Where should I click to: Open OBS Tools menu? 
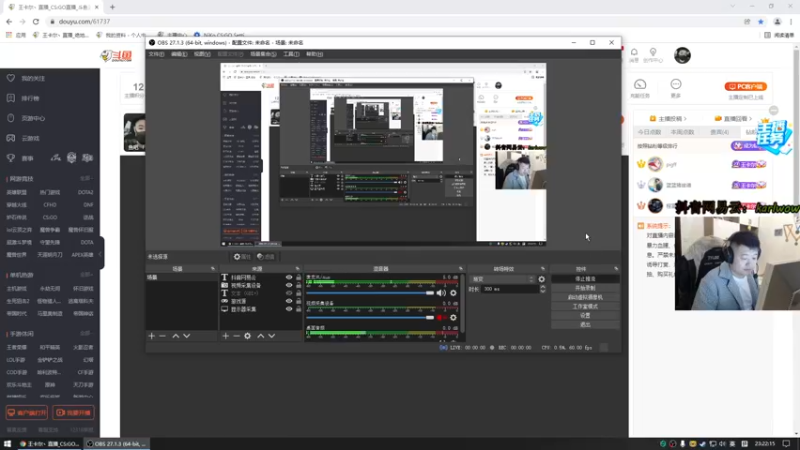pyautogui.click(x=291, y=54)
